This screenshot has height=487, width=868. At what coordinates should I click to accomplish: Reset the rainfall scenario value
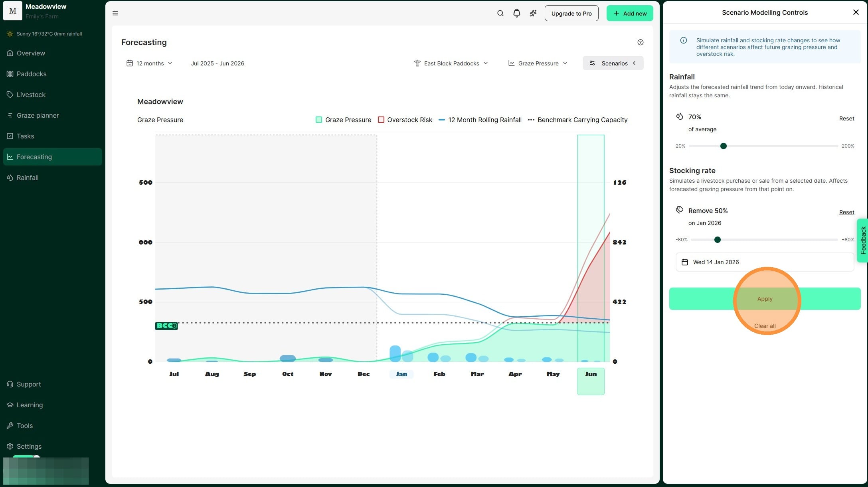(846, 118)
